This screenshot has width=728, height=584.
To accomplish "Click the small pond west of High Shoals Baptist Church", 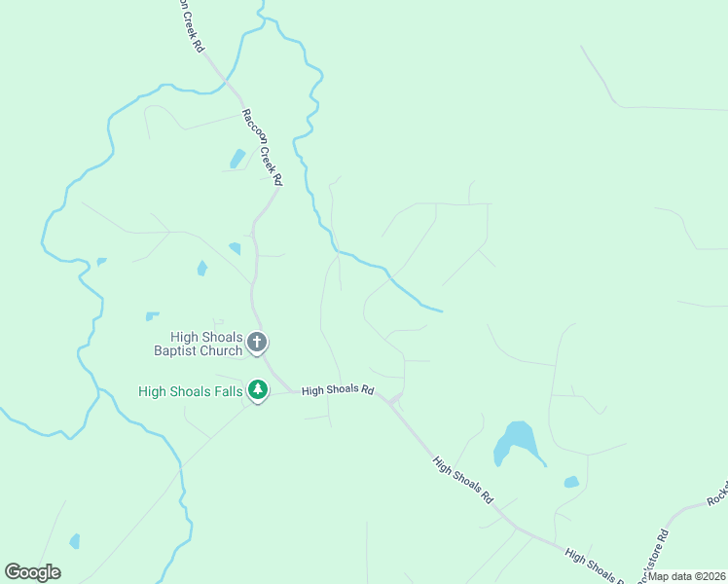I will (153, 316).
